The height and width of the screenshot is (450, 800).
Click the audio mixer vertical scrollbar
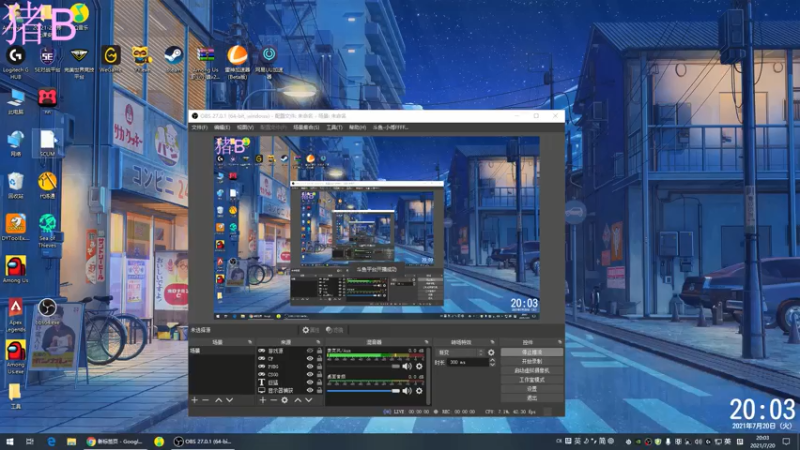(429, 376)
